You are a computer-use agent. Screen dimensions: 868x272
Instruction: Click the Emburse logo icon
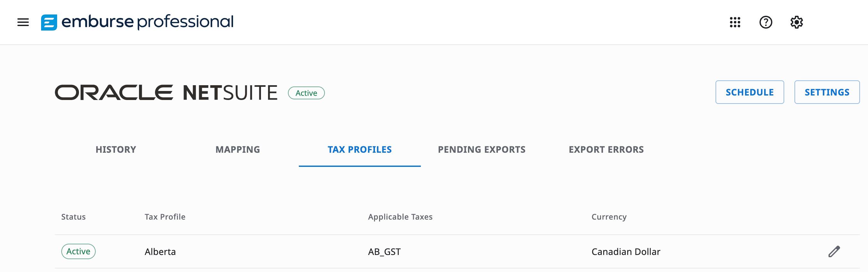[x=49, y=22]
